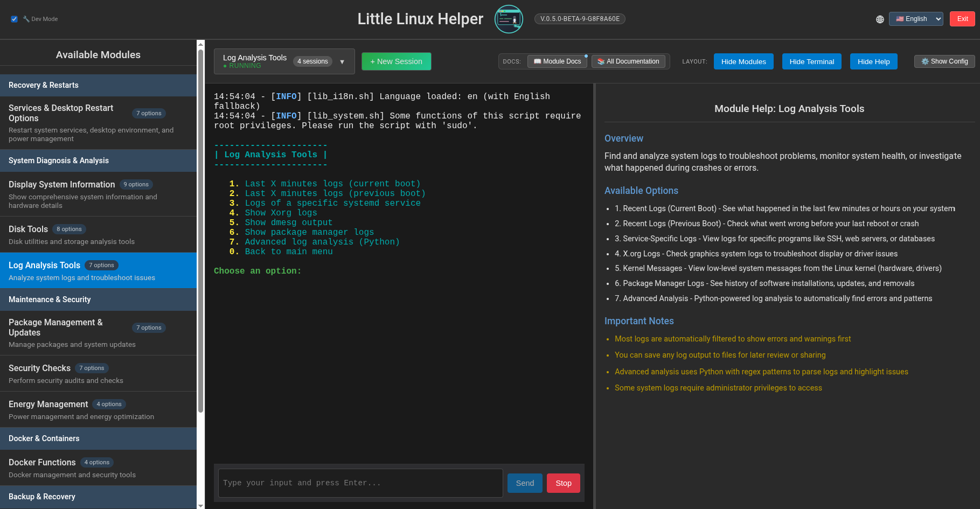Click terminal line 'Show Xorg logs'
The height and width of the screenshot is (509, 980).
tap(281, 213)
